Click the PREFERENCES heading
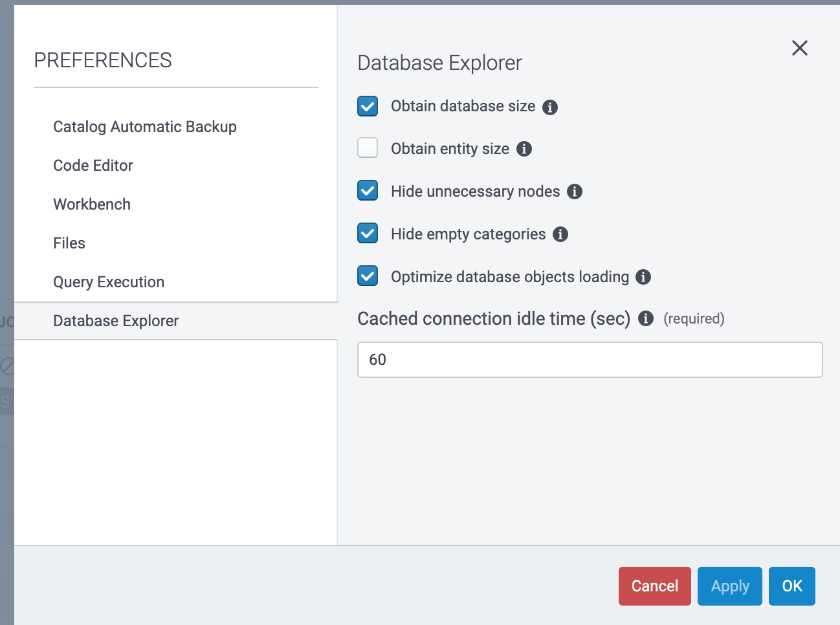The image size is (840, 625). [x=103, y=60]
